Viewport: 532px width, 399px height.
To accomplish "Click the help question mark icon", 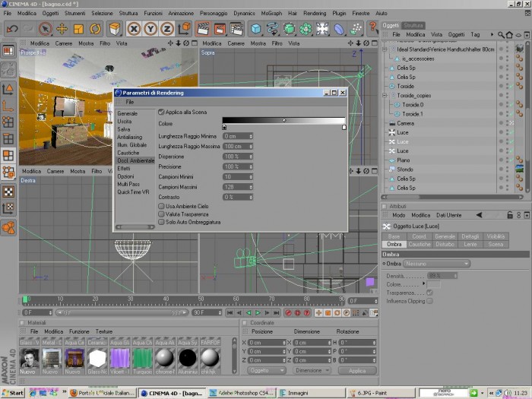I will (372, 28).
